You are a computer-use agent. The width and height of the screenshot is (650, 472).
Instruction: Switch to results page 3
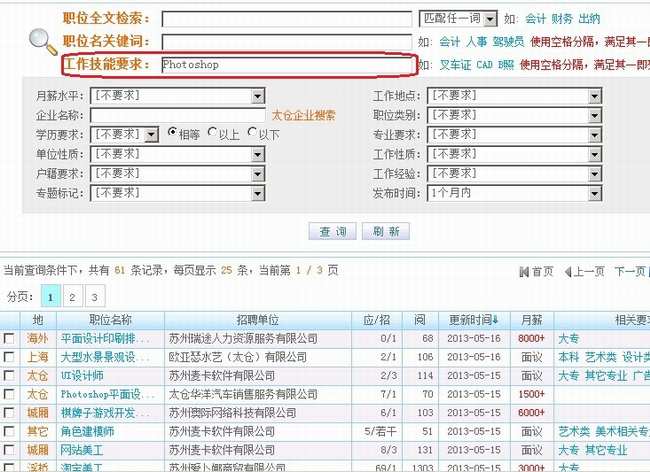pyautogui.click(x=93, y=297)
